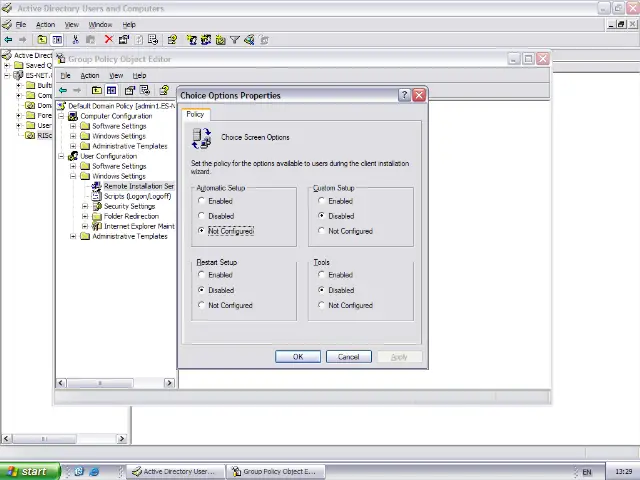The width and height of the screenshot is (640, 480).
Task: Click the Cut scissors icon
Action: [75, 40]
